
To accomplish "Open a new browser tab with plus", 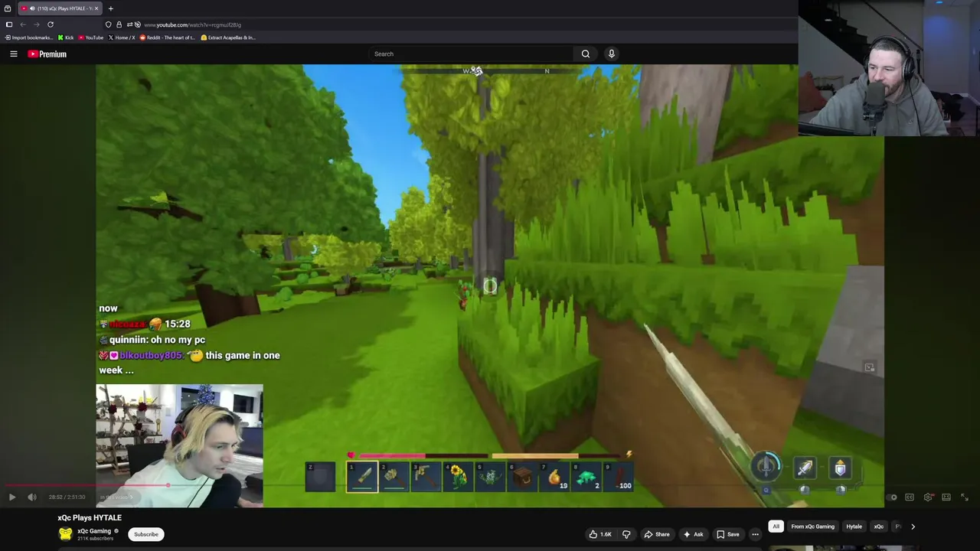I will click(x=110, y=8).
